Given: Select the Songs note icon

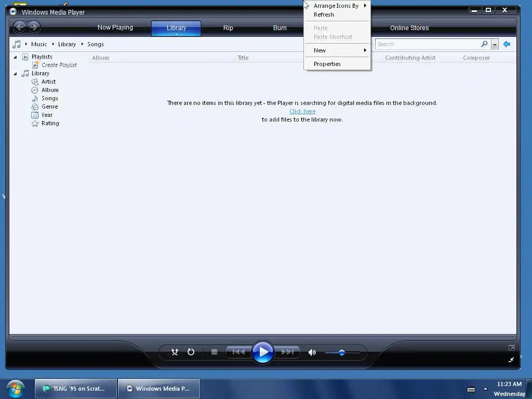Looking at the screenshot, I should (x=35, y=98).
